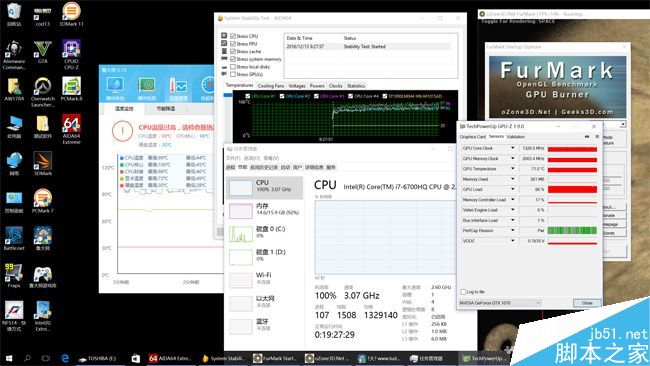Viewport: 650px width, 366px height.
Task: Toggle the Stress cache checkbox
Action: click(x=233, y=51)
